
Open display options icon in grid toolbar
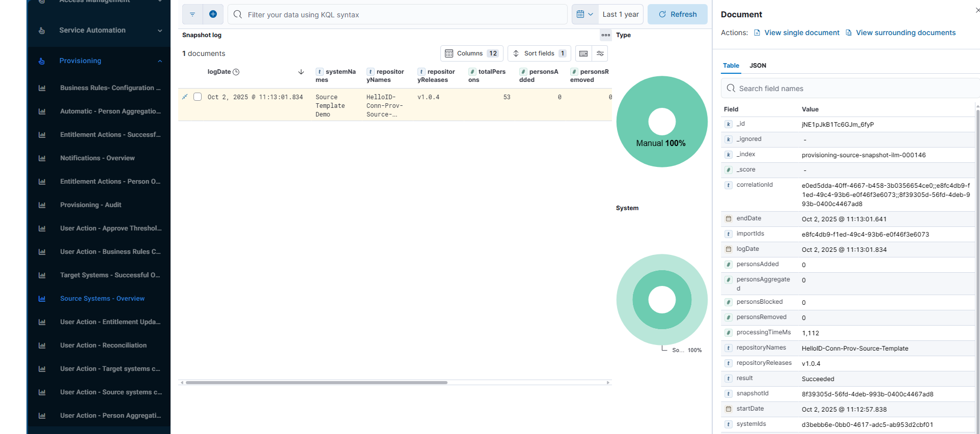(600, 53)
